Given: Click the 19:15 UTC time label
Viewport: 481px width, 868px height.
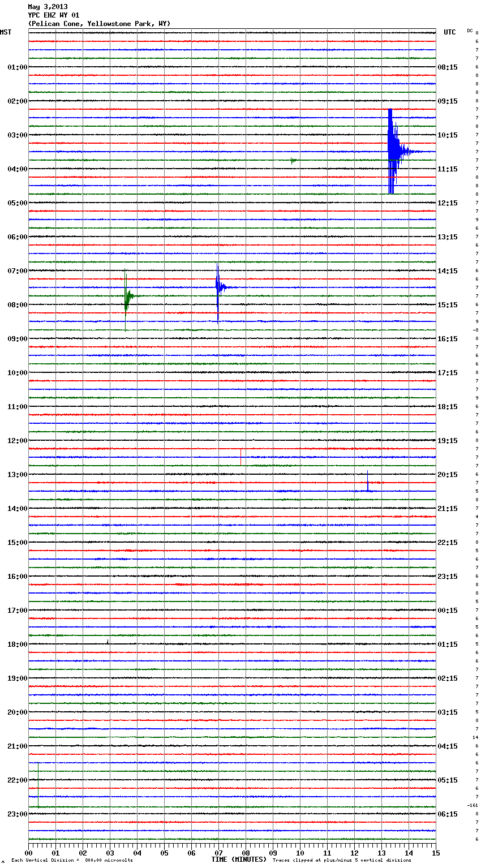Looking at the screenshot, I should (x=448, y=441).
